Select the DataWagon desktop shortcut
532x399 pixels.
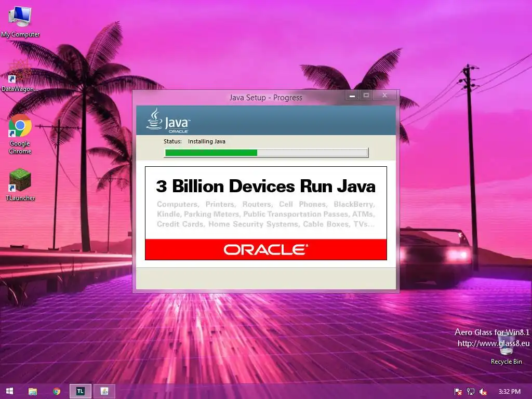tap(20, 76)
